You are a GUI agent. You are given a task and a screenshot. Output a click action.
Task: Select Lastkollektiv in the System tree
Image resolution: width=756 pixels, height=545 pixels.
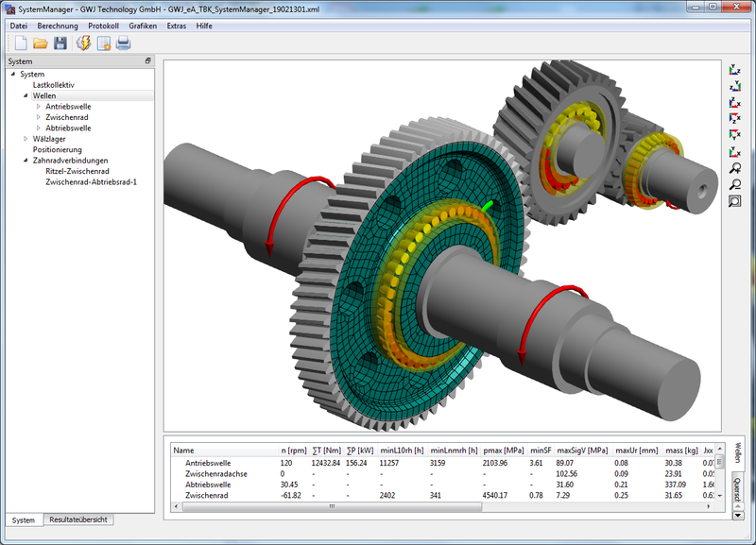pyautogui.click(x=53, y=85)
